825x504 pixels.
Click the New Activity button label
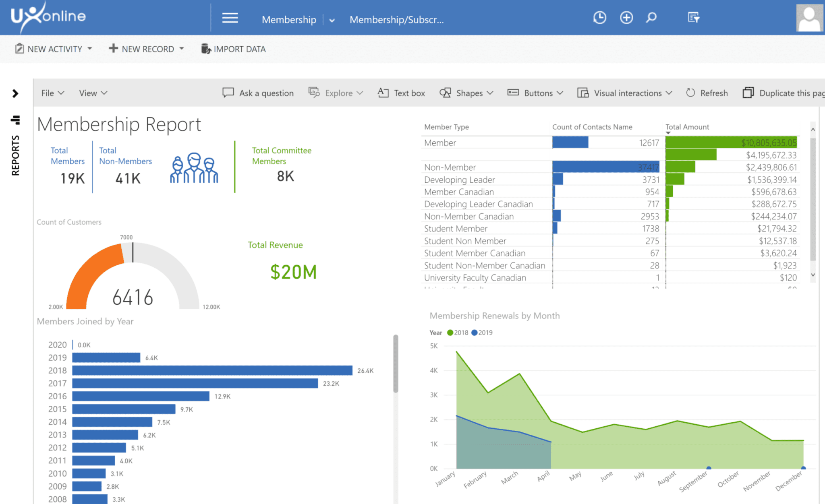click(55, 49)
